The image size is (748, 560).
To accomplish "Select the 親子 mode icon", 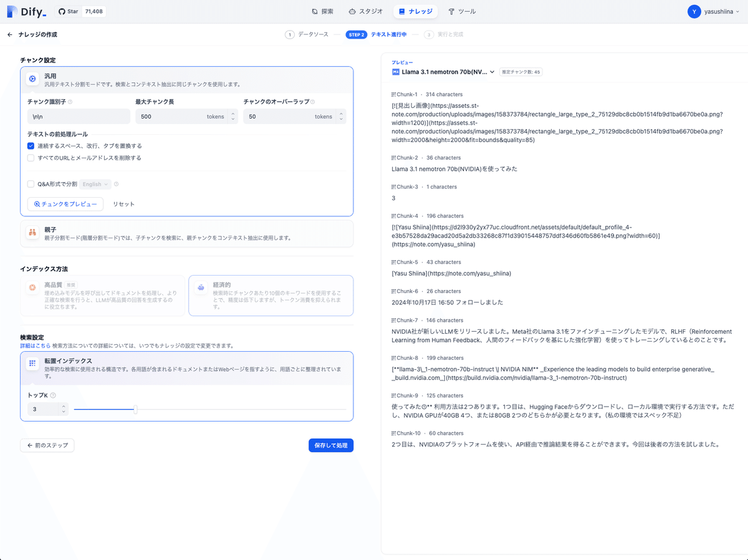I will point(32,232).
